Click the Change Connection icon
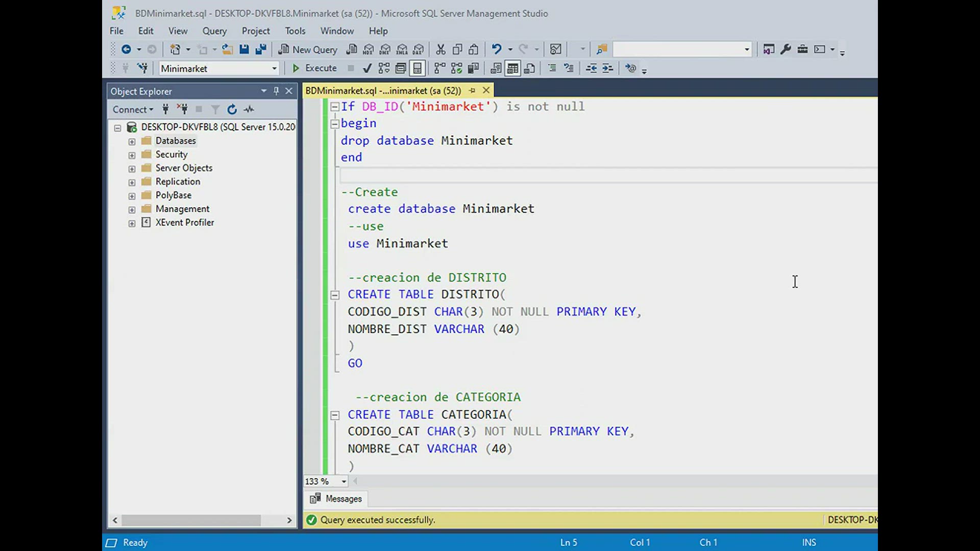The height and width of the screenshot is (551, 980). (x=142, y=68)
